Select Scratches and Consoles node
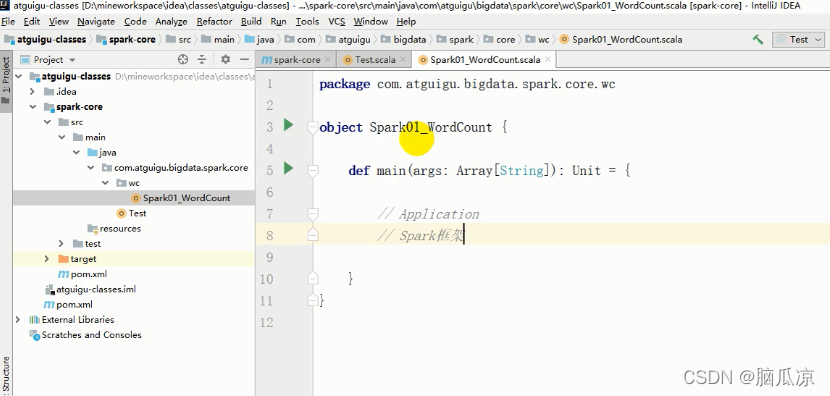The image size is (830, 396). click(x=86, y=335)
